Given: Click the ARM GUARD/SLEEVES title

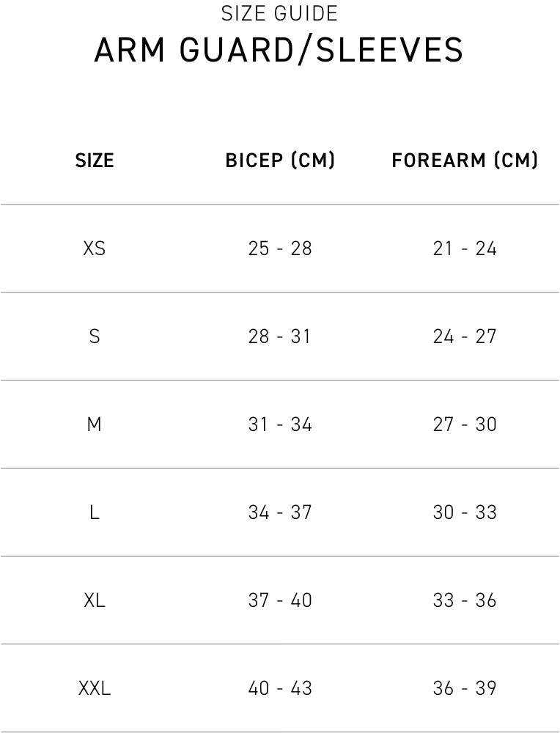Looking at the screenshot, I should tap(279, 51).
